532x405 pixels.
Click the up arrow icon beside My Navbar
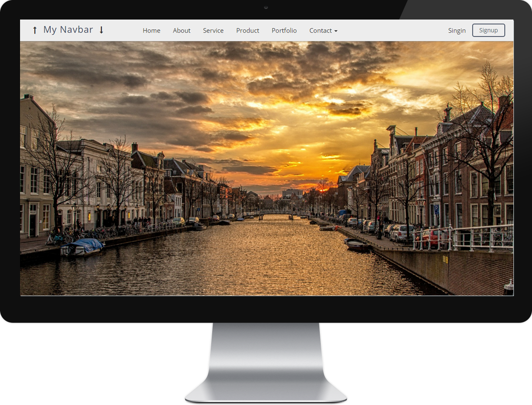35,30
